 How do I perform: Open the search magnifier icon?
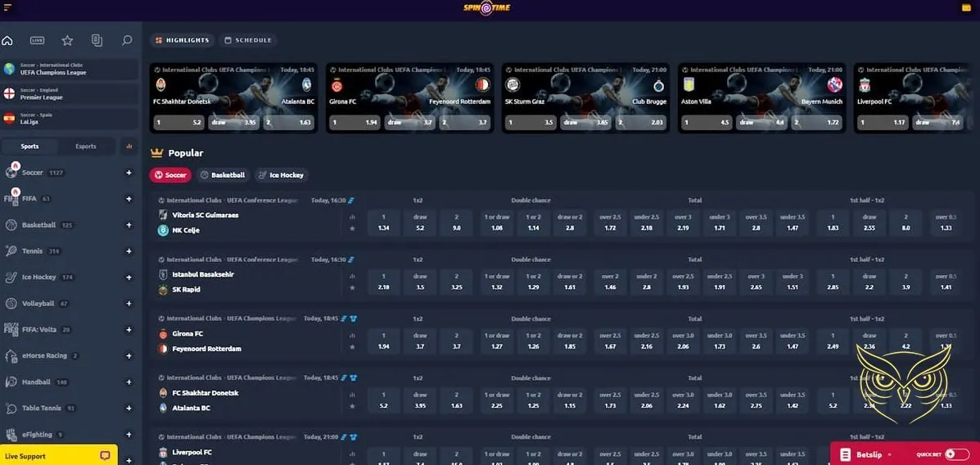tap(127, 41)
